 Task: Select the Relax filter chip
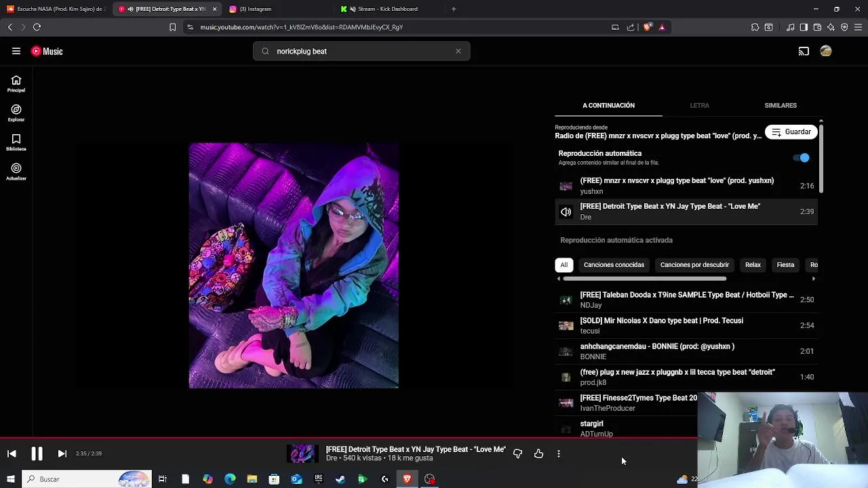(753, 265)
